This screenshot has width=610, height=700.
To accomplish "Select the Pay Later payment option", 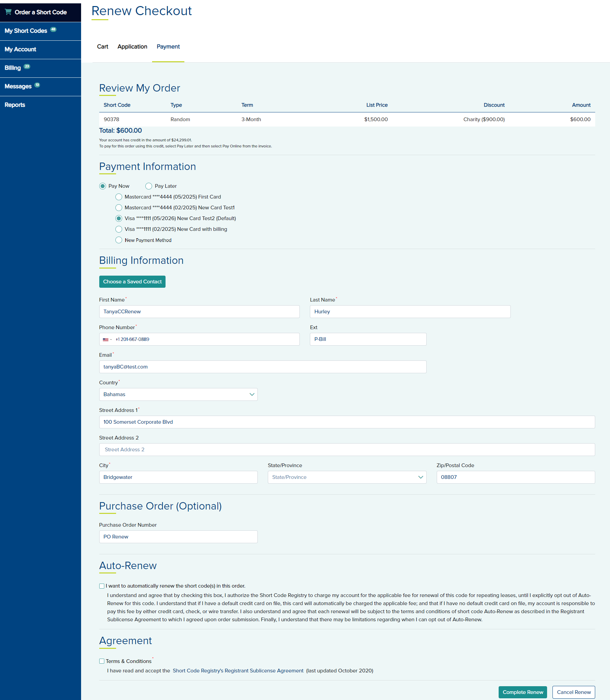I will click(x=149, y=186).
